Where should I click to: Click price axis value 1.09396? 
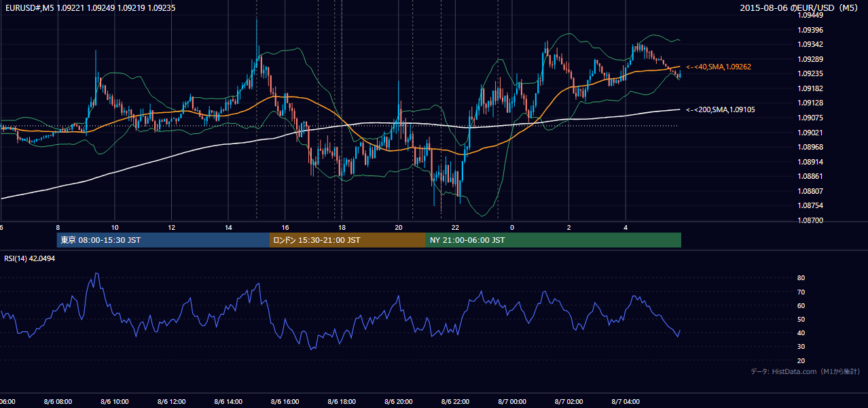pyautogui.click(x=810, y=30)
